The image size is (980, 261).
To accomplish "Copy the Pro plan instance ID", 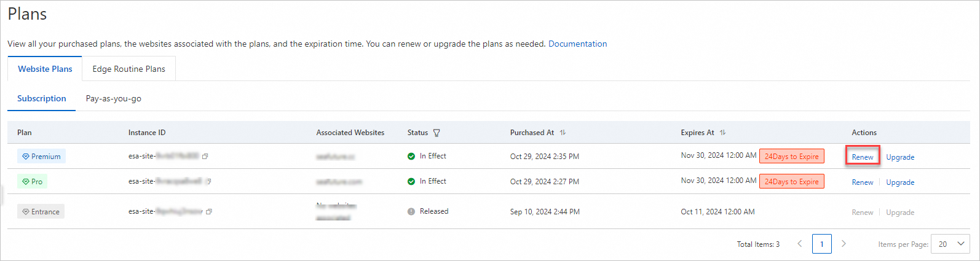I will (209, 182).
